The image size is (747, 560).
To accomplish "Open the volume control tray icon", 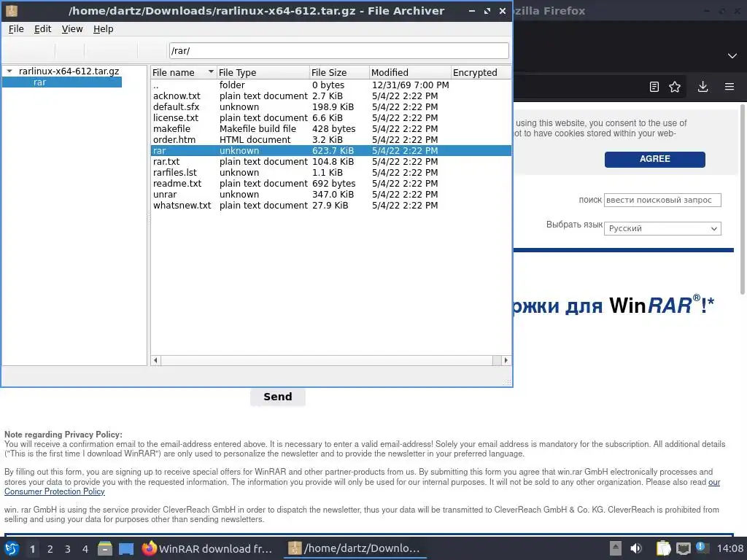I will pyautogui.click(x=636, y=548).
